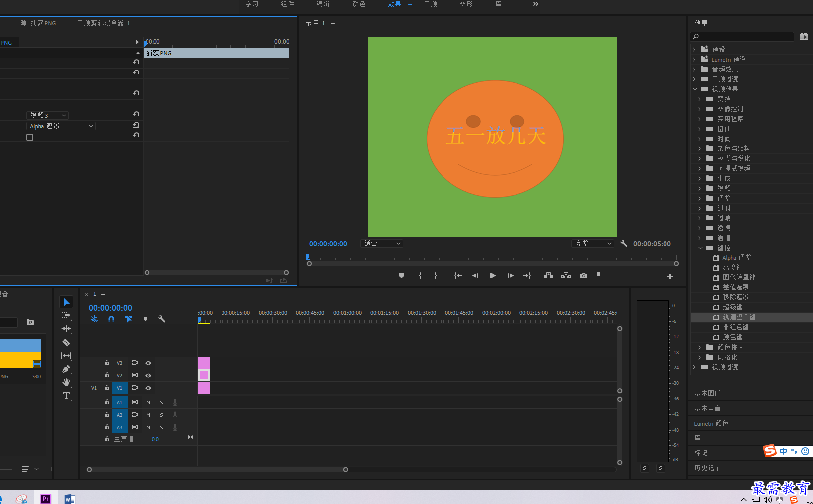Image resolution: width=813 pixels, height=504 pixels.
Task: Go to Out point in Program monitor
Action: tap(527, 276)
